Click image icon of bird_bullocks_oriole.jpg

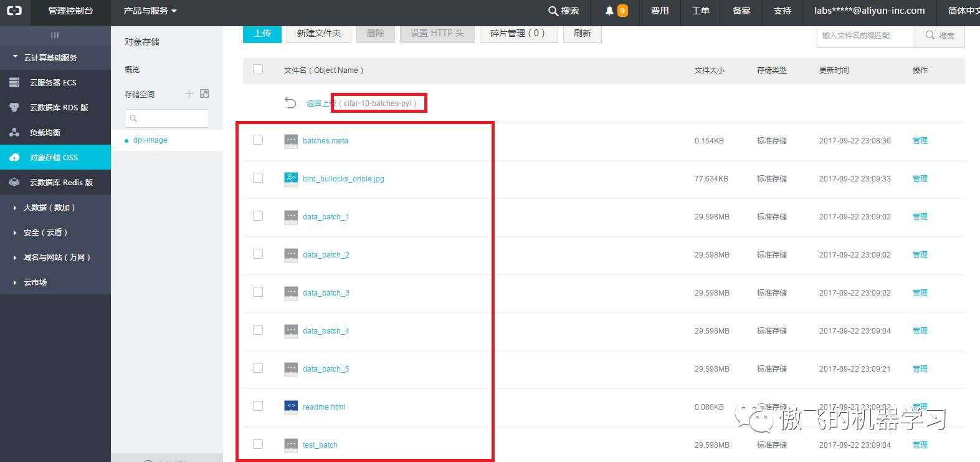click(x=291, y=179)
